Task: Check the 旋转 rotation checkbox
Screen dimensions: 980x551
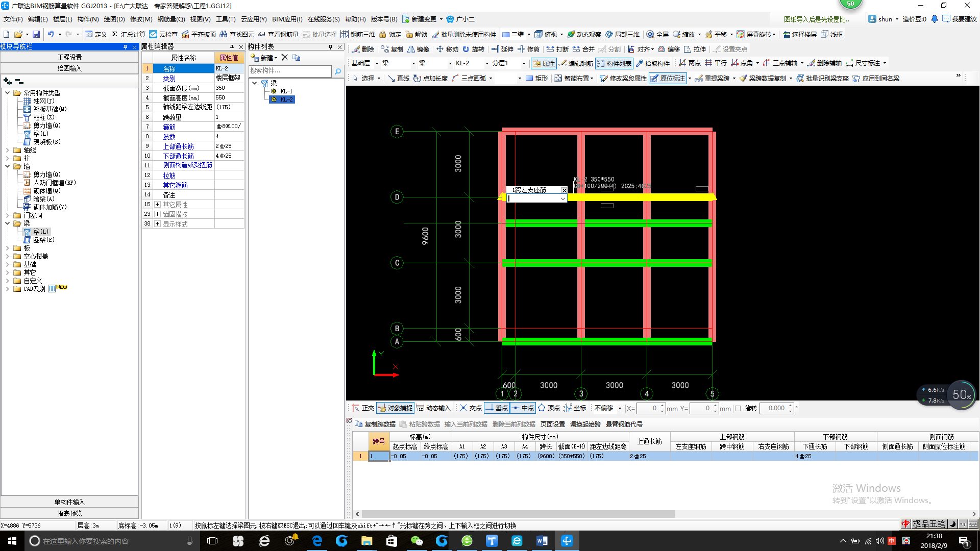Action: pos(738,408)
